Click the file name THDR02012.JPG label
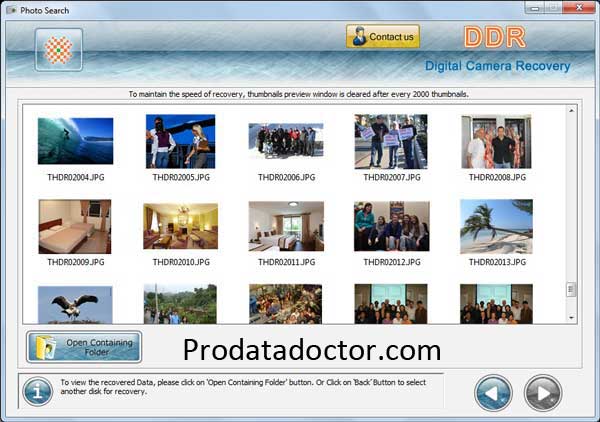 click(392, 262)
